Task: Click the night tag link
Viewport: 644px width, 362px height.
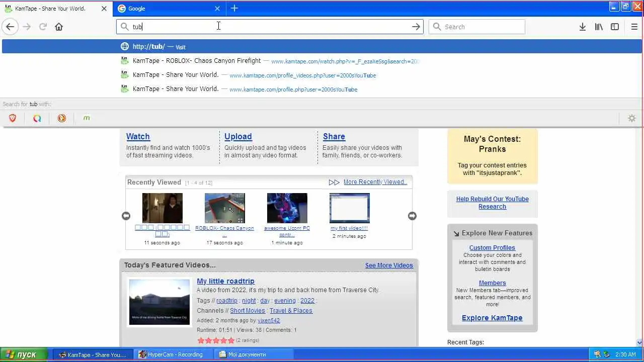Action: (249, 301)
